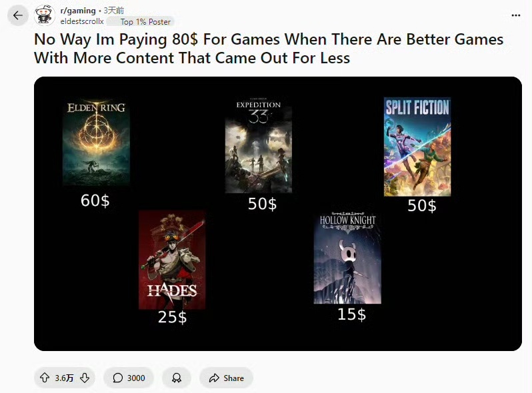Click the 3天前 post timestamp
532x393 pixels.
tap(113, 11)
